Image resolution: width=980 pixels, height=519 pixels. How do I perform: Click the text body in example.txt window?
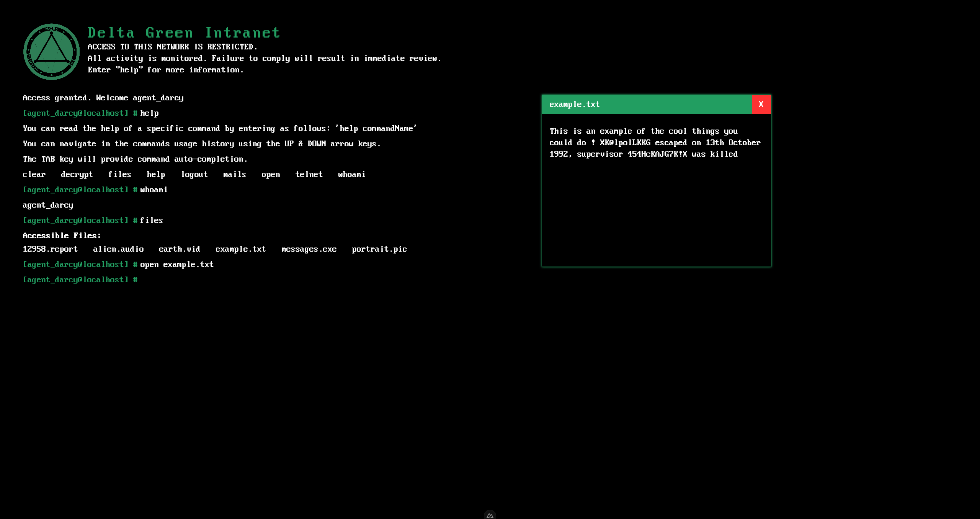[655, 142]
